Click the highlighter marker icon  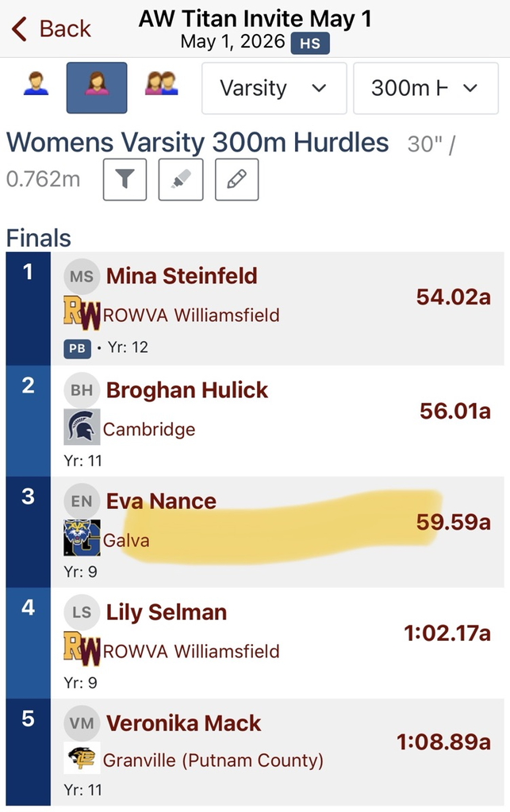click(x=181, y=179)
